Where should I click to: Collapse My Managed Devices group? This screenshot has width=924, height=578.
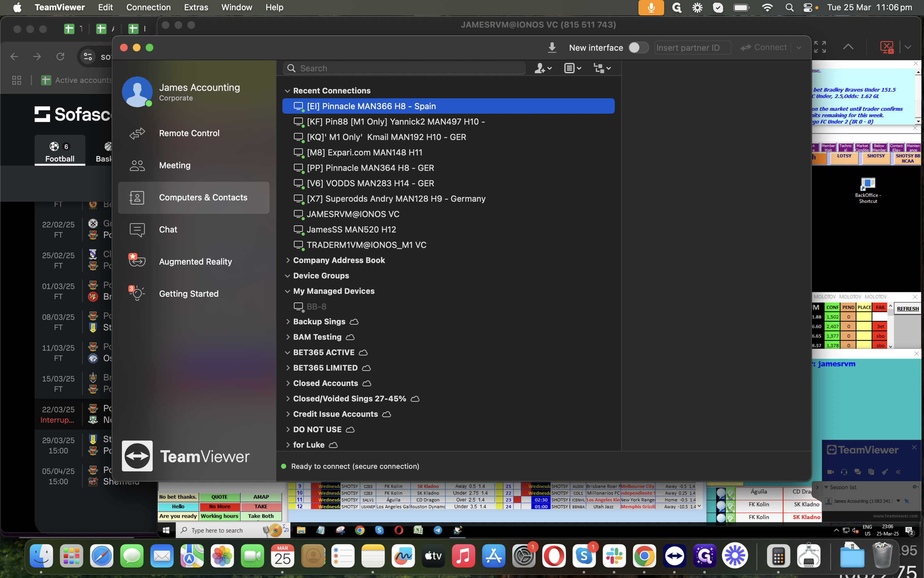coord(287,291)
